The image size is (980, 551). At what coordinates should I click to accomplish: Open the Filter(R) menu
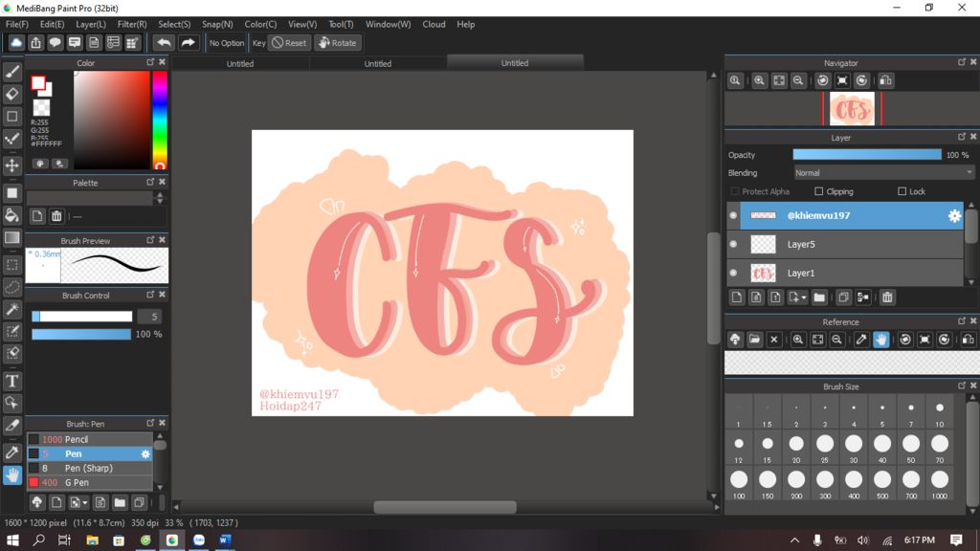132,24
